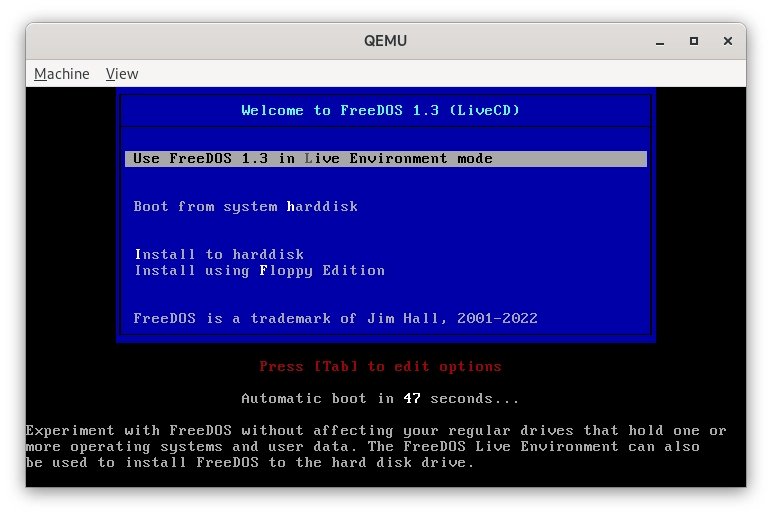Viewport: 772px width, 516px height.
Task: Click the Welcome to FreeDOS 1.3 (LiveCD) heading
Action: point(381,110)
